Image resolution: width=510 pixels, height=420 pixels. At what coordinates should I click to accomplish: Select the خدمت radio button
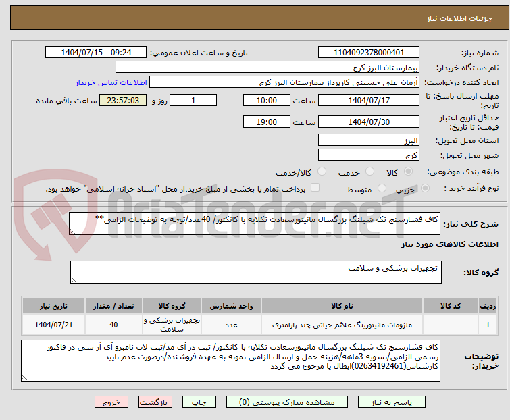pos(369,172)
